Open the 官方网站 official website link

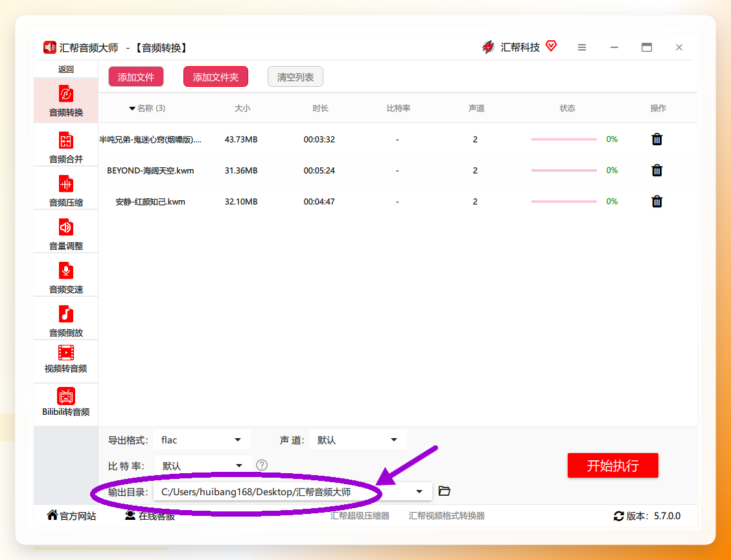[x=71, y=516]
